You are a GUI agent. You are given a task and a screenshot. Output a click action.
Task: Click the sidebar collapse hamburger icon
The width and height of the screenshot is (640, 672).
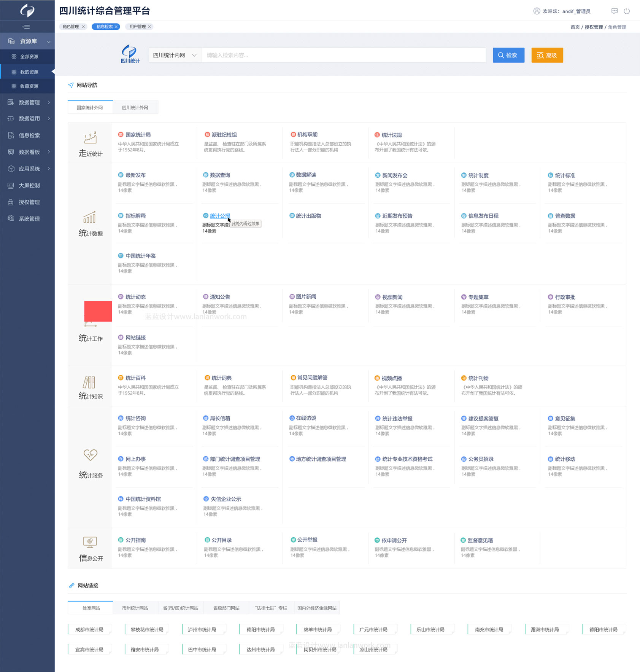[x=26, y=27]
